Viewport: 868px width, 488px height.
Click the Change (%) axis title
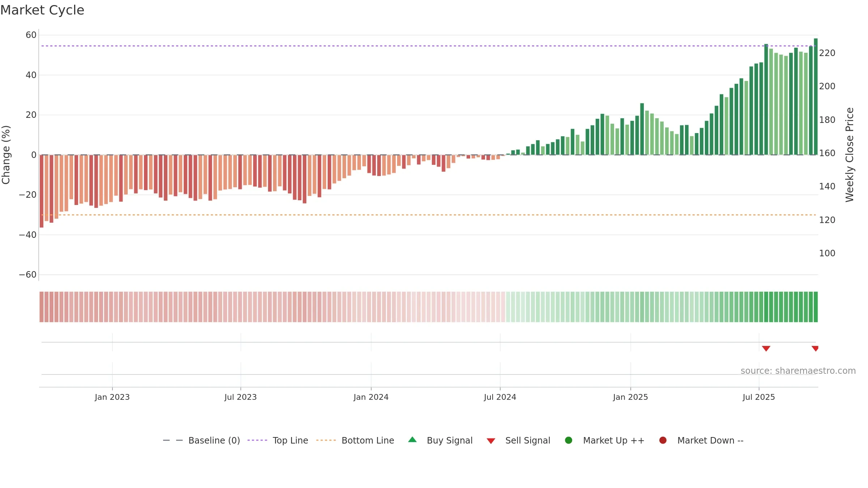tap(6, 155)
